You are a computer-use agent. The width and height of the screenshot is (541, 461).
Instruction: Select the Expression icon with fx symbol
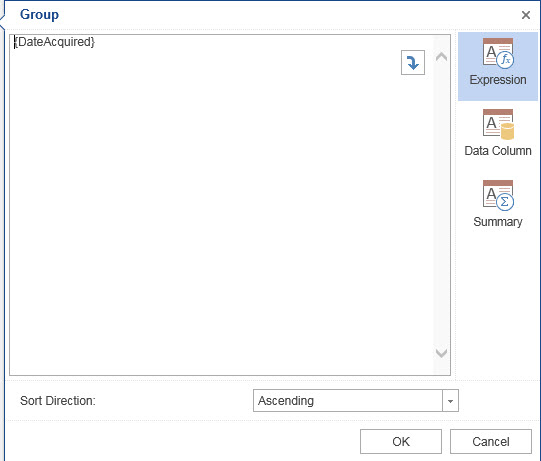498,53
